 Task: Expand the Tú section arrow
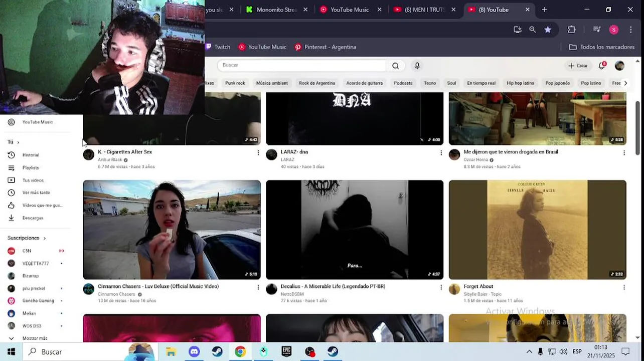point(18,142)
